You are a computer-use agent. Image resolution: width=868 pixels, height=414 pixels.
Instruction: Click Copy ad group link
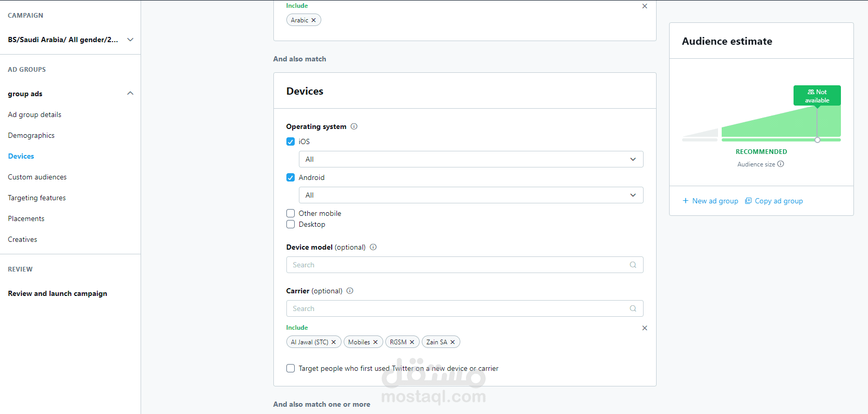[778, 201]
